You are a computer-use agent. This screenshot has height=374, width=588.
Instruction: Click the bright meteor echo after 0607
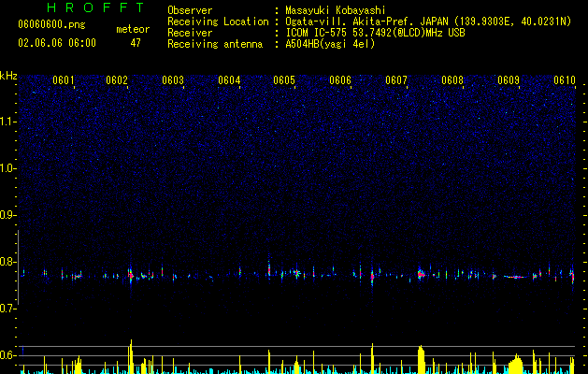pyautogui.click(x=421, y=274)
